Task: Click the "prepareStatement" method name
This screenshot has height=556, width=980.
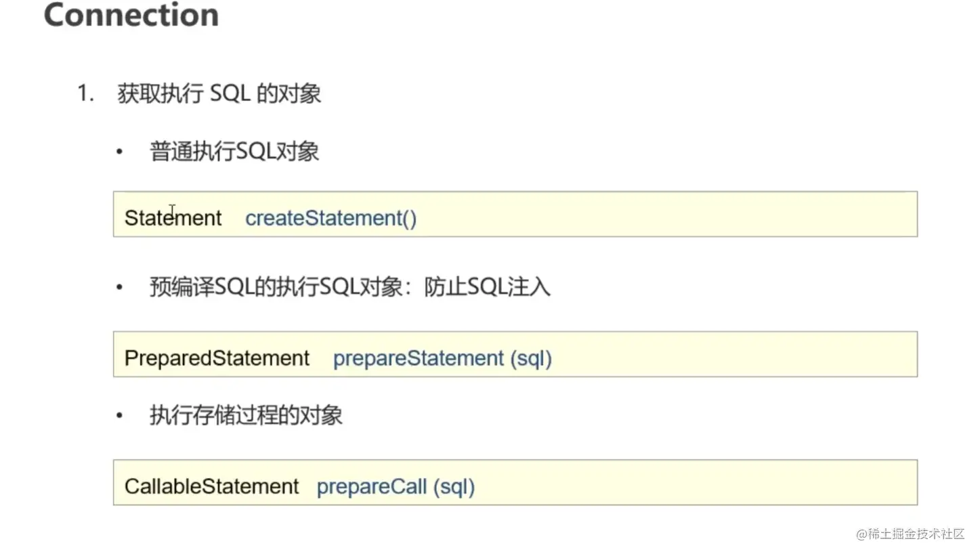Action: pos(419,358)
